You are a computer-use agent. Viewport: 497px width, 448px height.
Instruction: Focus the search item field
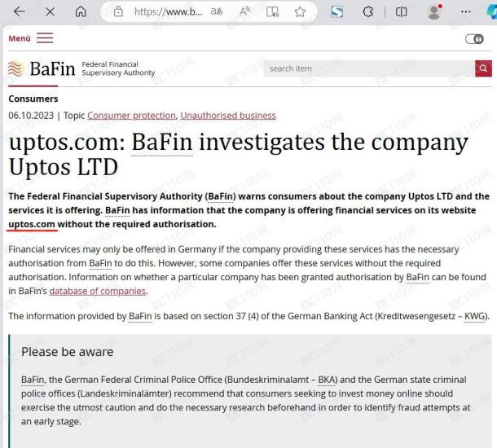369,68
